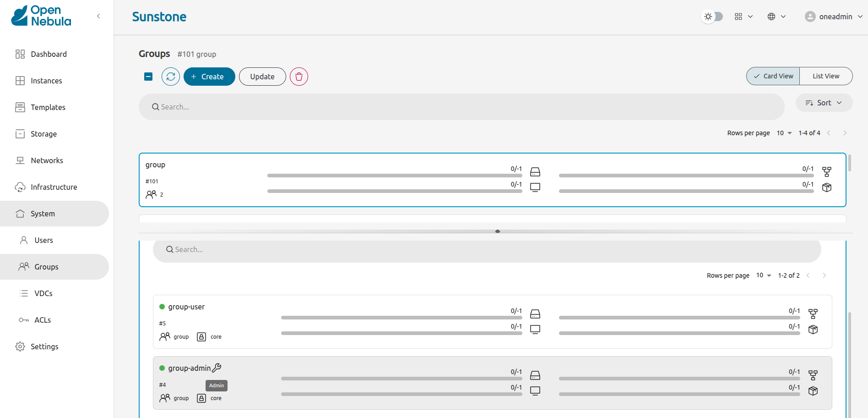The height and width of the screenshot is (418, 868).
Task: Click the admin wrench icon on group-admin
Action: [217, 368]
